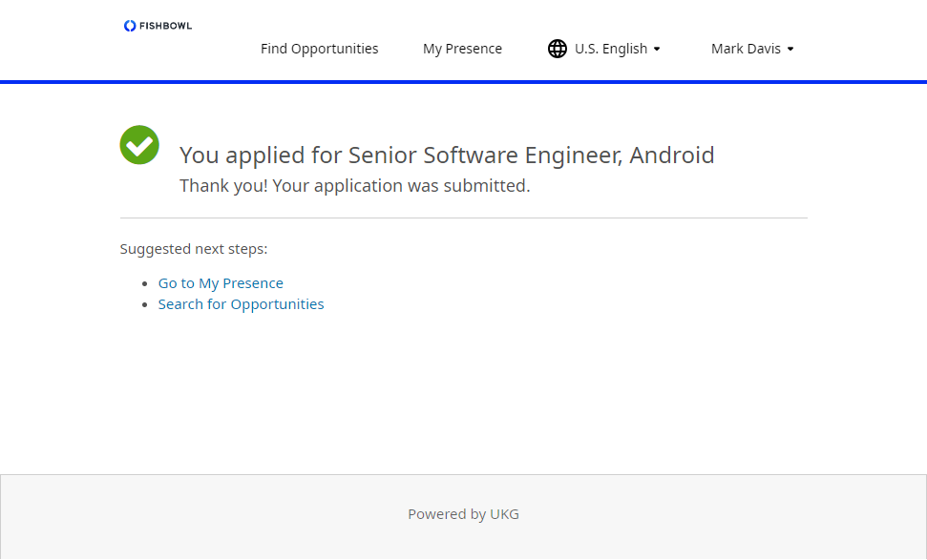Click the Fishbowl logo symbol
Screen dimensions: 927x560
(130, 26)
